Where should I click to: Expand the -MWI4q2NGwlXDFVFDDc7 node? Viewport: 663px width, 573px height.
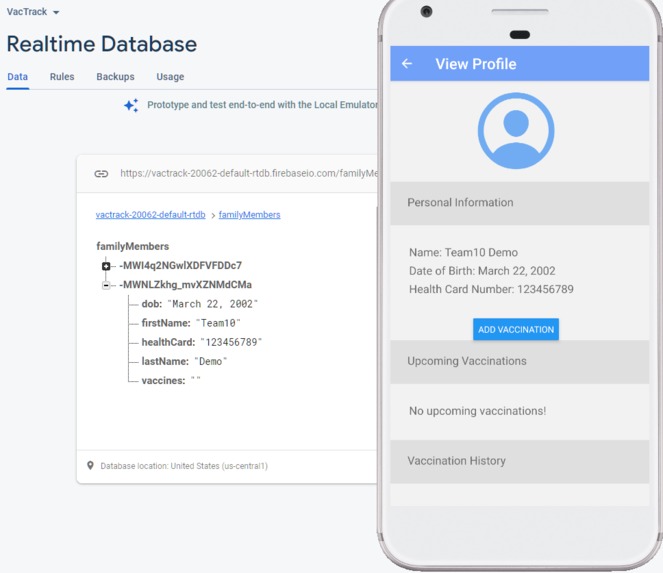coord(106,266)
